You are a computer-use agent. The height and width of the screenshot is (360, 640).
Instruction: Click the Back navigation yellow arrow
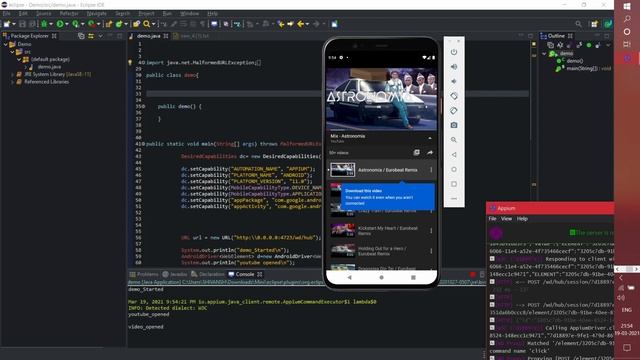point(300,24)
